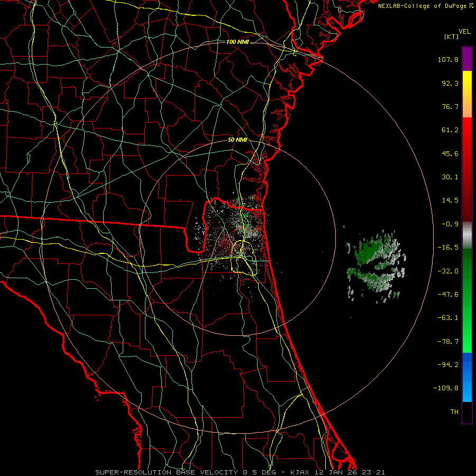Select the 14.5 value on velocity scale
This screenshot has width=476, height=476.
[450, 200]
